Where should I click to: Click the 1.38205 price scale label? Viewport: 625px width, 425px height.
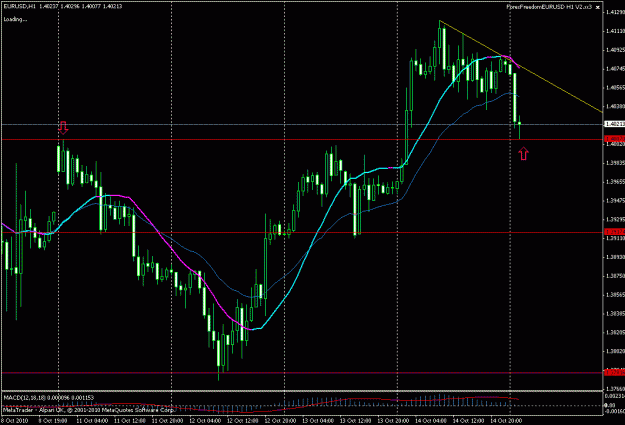coord(615,332)
